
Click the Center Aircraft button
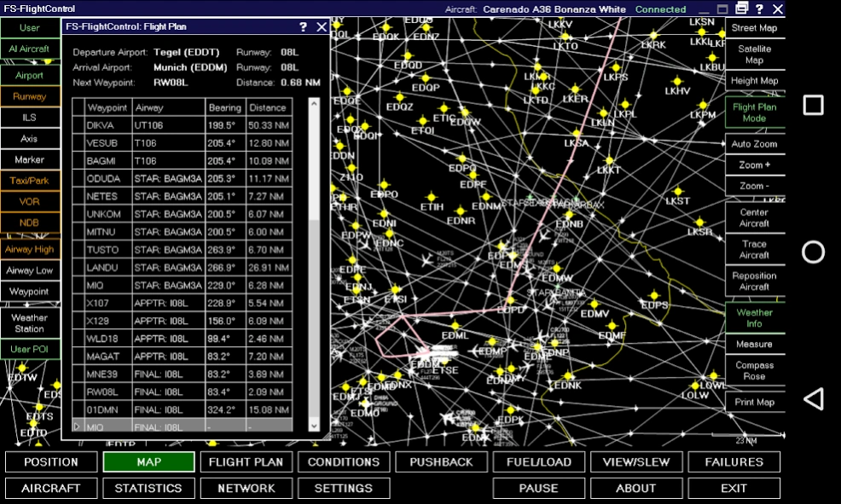click(754, 217)
